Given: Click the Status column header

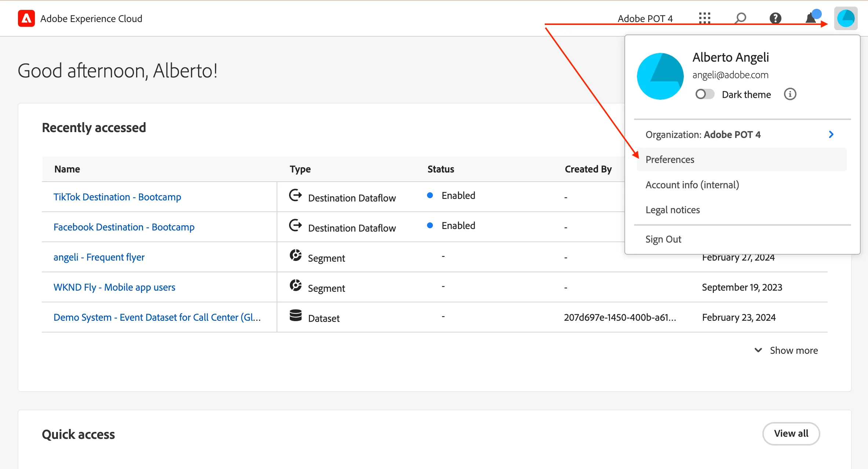Looking at the screenshot, I should tap(441, 169).
